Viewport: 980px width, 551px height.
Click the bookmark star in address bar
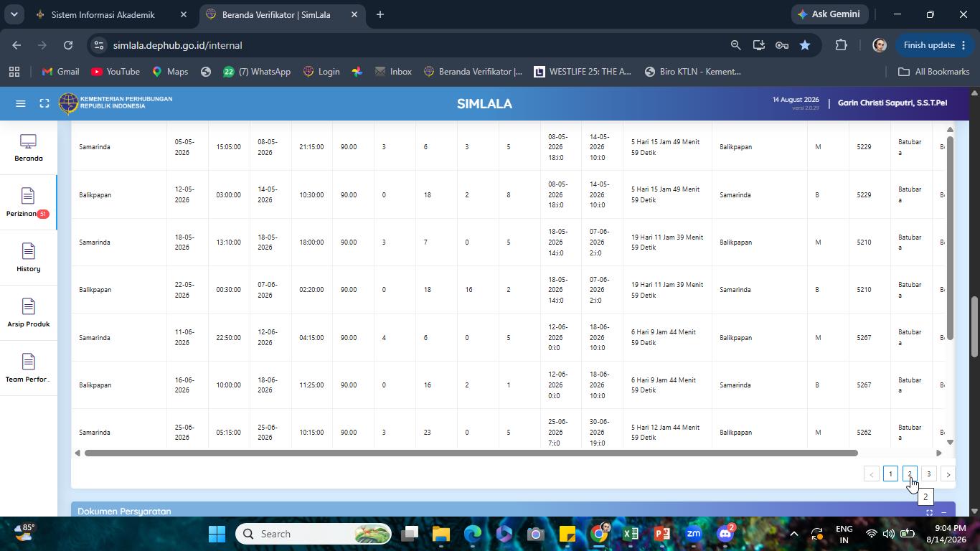805,45
